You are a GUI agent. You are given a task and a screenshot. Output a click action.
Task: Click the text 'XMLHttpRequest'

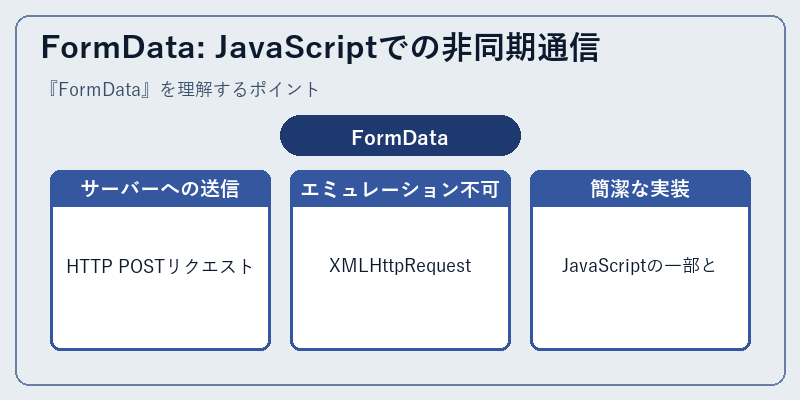click(401, 266)
